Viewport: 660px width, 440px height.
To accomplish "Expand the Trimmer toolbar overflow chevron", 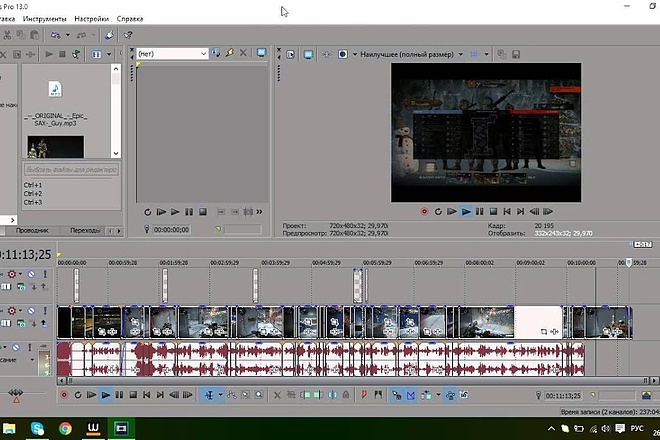I will click(x=259, y=212).
